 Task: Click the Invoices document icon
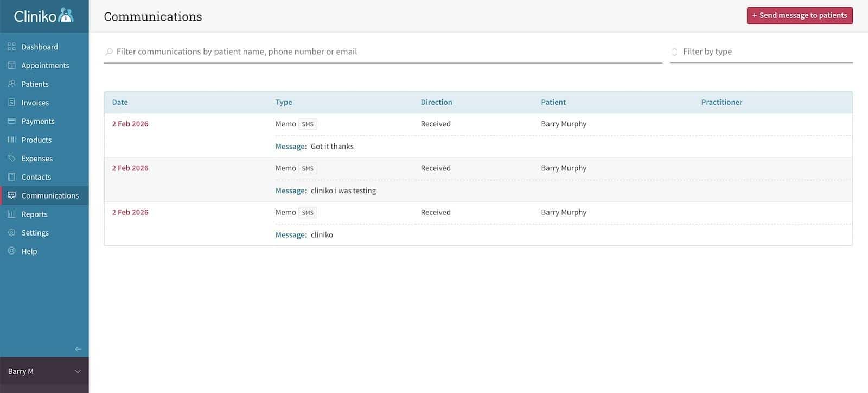[11, 103]
